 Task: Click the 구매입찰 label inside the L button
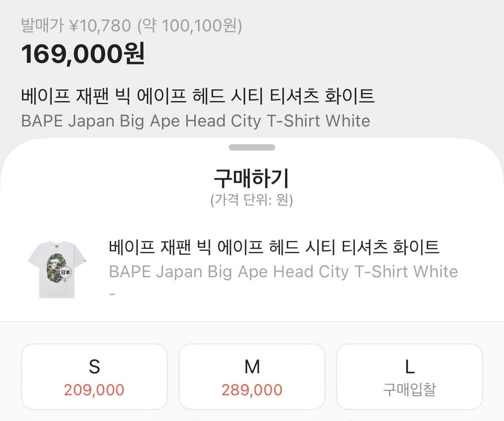coord(409,390)
